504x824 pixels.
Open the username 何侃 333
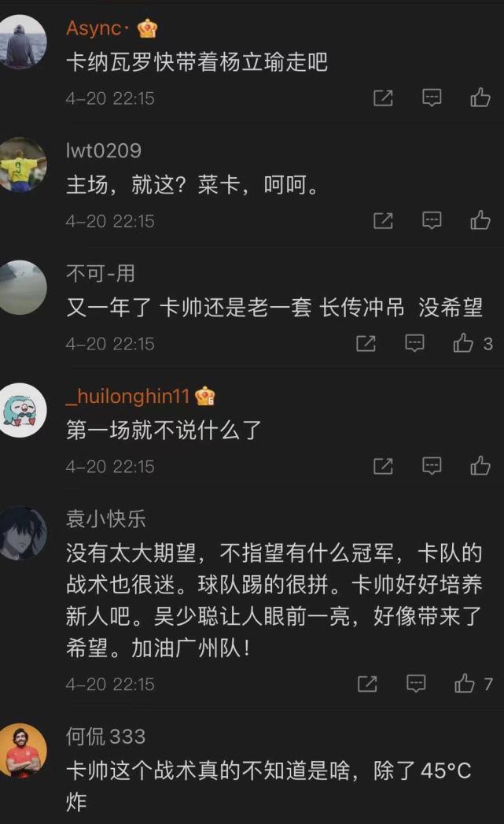105,736
